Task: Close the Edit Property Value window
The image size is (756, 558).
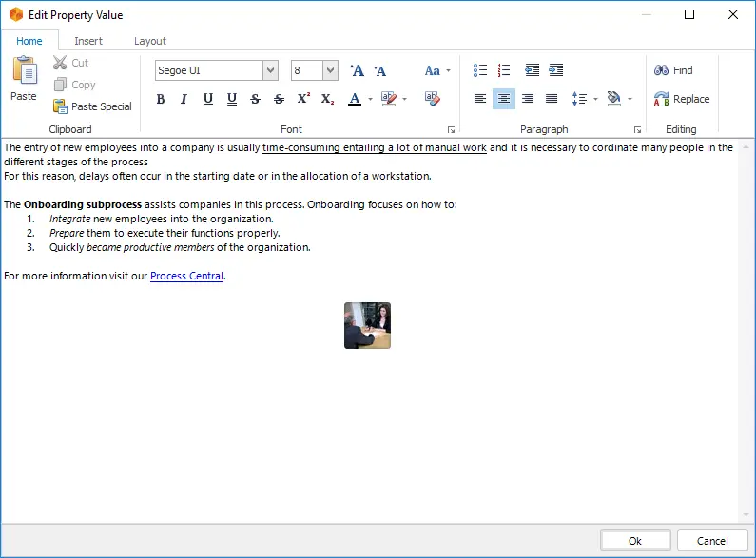Action: click(x=733, y=14)
